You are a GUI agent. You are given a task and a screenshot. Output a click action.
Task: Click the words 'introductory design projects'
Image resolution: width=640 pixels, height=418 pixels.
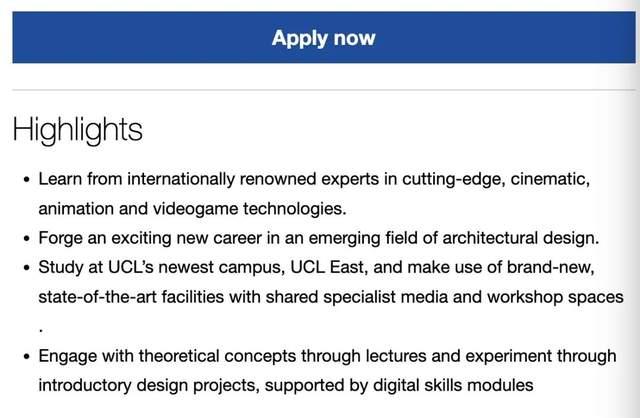pyautogui.click(x=149, y=385)
